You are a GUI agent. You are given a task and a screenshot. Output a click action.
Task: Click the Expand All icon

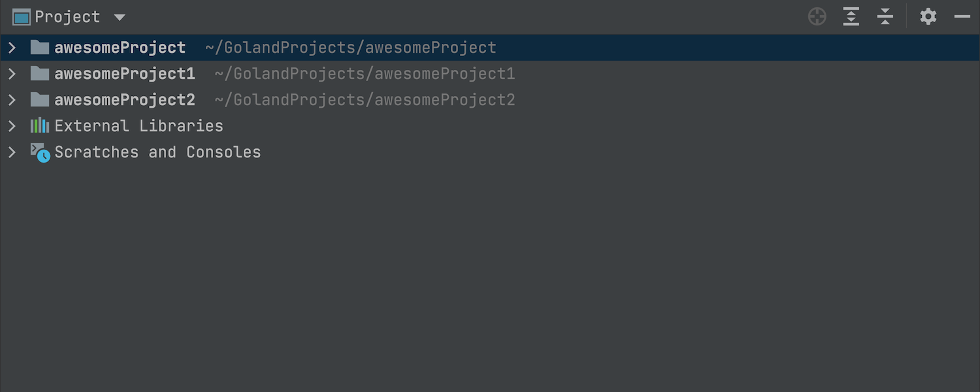click(x=851, y=17)
